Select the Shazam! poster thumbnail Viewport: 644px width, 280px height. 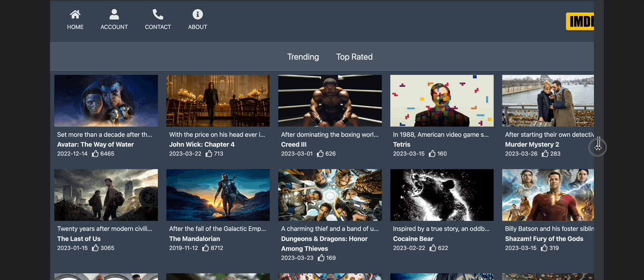(548, 195)
